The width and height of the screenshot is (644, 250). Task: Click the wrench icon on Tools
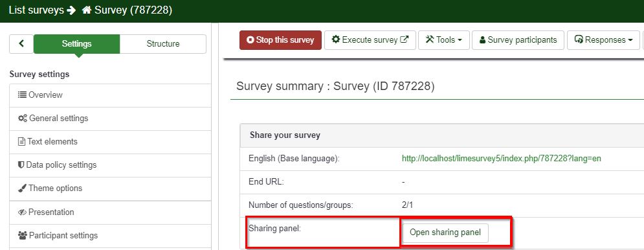click(430, 40)
